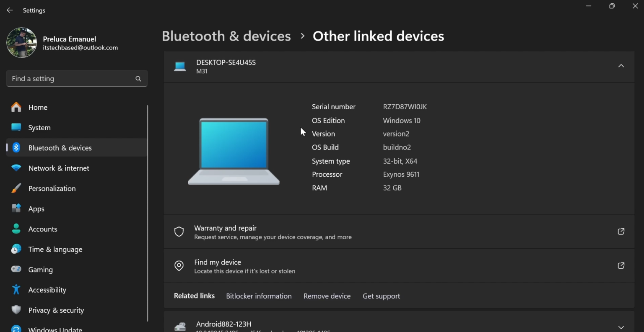Open Warranty and repair external link
The height and width of the screenshot is (332, 644).
tap(621, 232)
